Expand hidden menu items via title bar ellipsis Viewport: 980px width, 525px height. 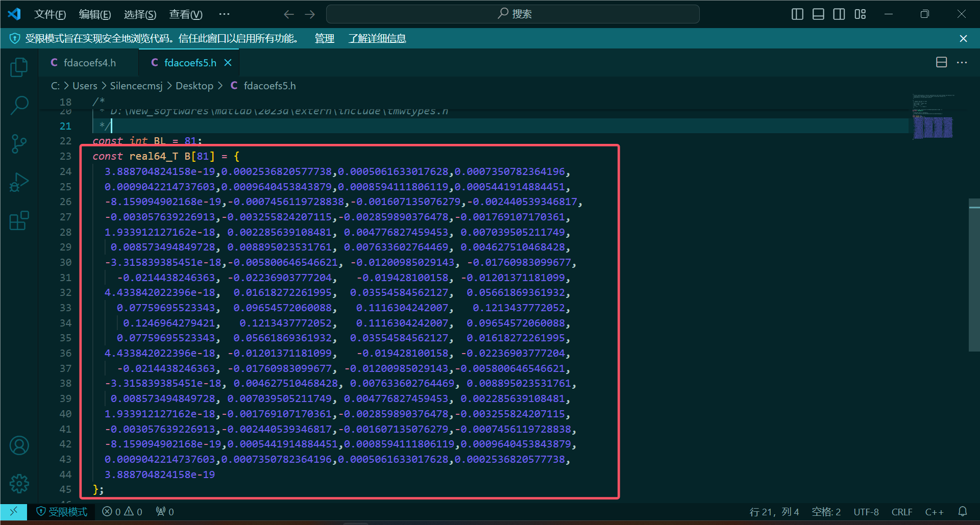(224, 14)
